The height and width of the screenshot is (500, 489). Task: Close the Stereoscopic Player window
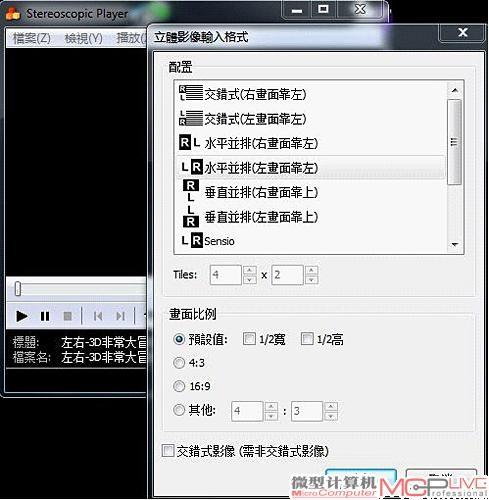[x=360, y=9]
